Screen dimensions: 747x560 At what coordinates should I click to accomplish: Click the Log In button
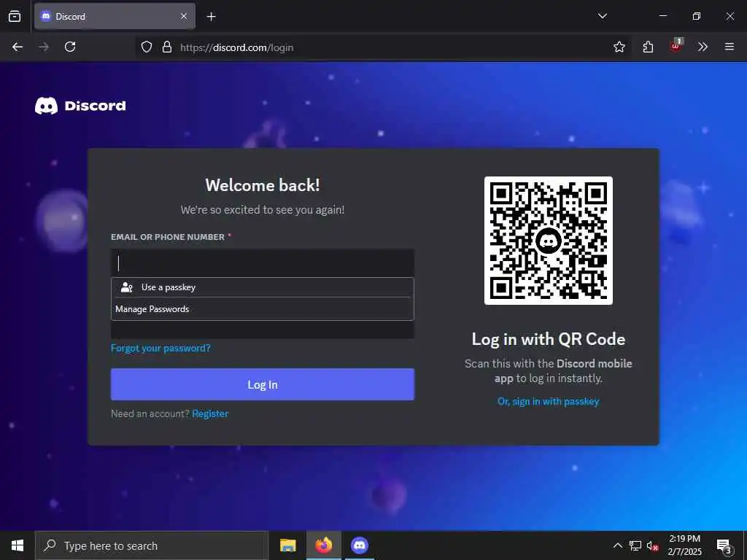coord(263,384)
